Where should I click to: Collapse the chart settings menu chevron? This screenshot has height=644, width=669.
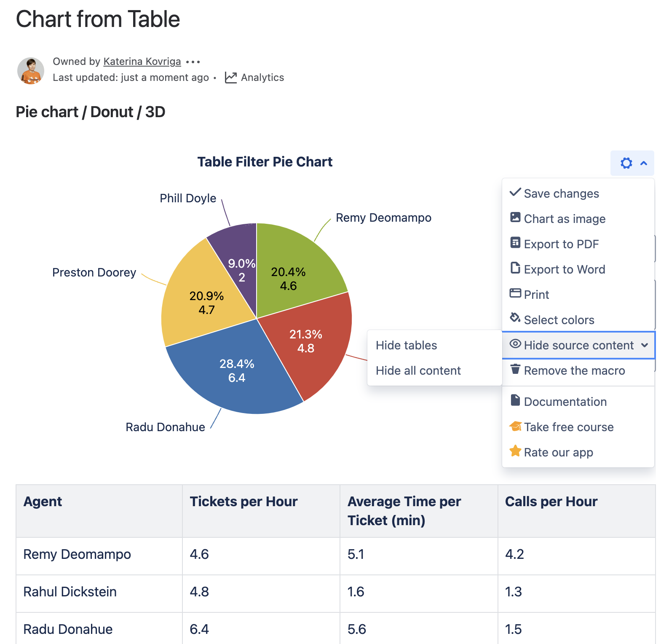(644, 163)
